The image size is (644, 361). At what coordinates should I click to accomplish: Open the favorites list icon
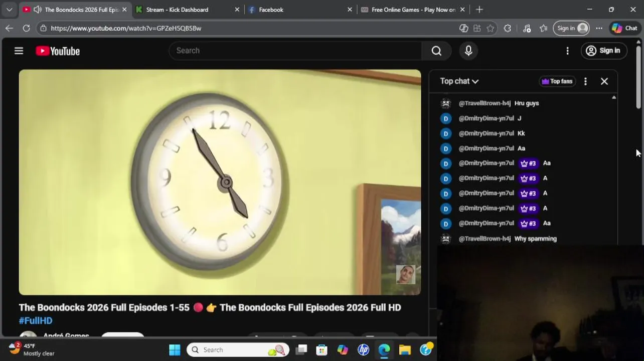click(x=543, y=28)
